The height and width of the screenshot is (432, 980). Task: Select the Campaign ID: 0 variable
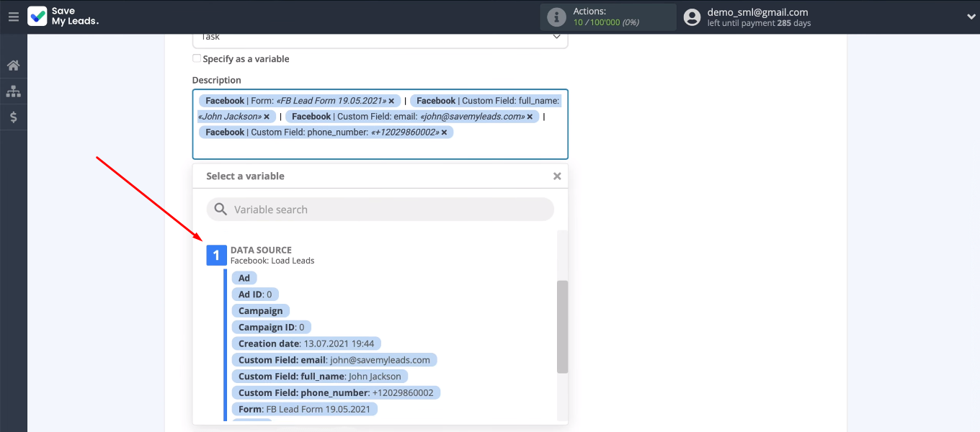[272, 327]
